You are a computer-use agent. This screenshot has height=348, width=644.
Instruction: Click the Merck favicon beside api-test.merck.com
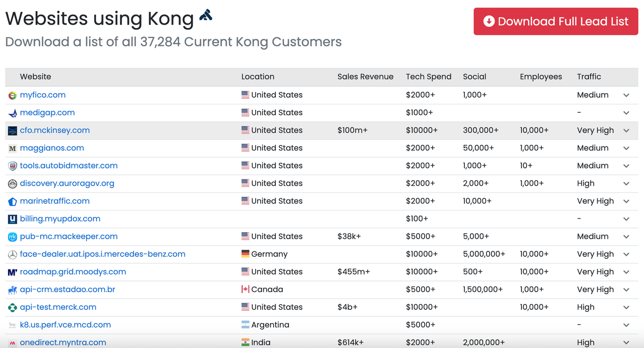[12, 307]
